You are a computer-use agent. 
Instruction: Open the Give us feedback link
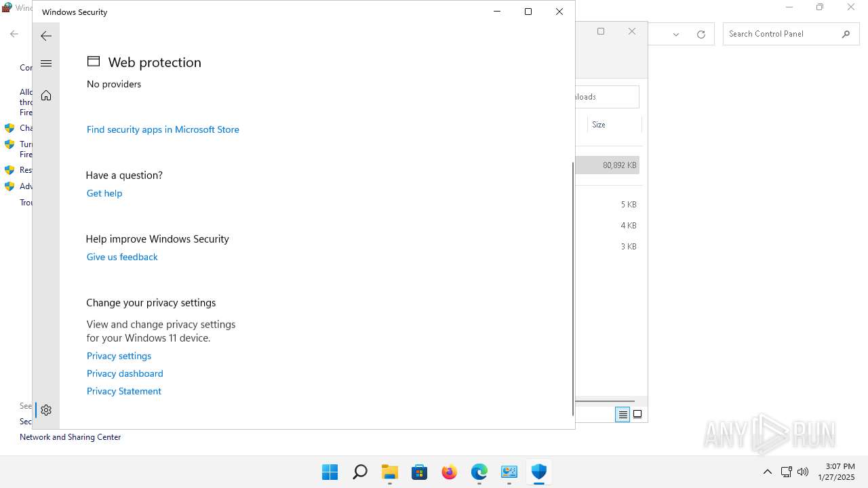pos(122,257)
